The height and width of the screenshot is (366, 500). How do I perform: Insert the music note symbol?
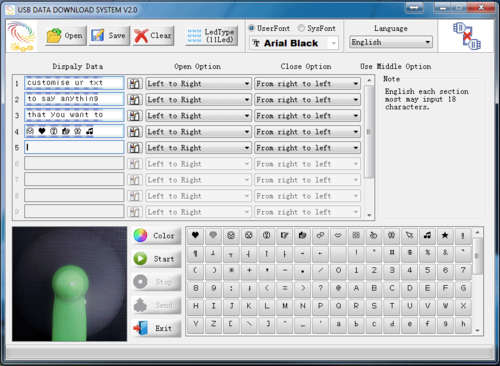pyautogui.click(x=427, y=235)
